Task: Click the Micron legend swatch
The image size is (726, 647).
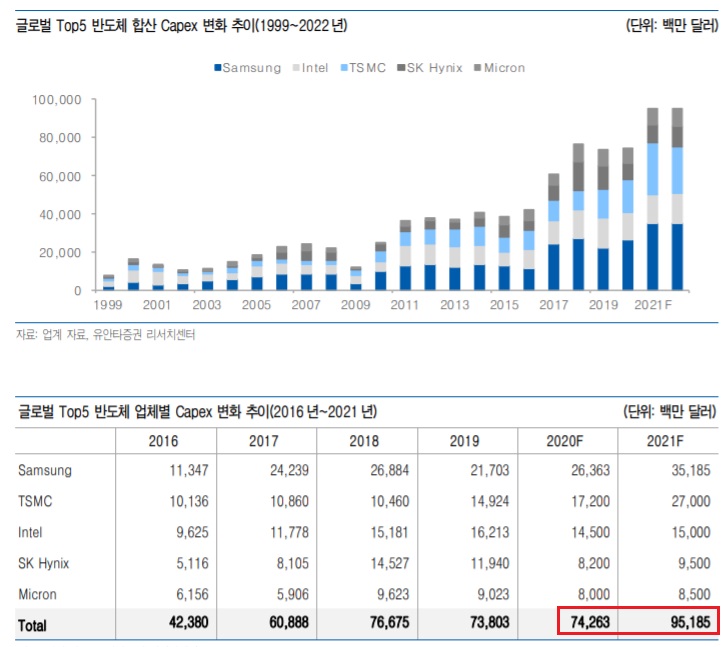Action: [478, 68]
